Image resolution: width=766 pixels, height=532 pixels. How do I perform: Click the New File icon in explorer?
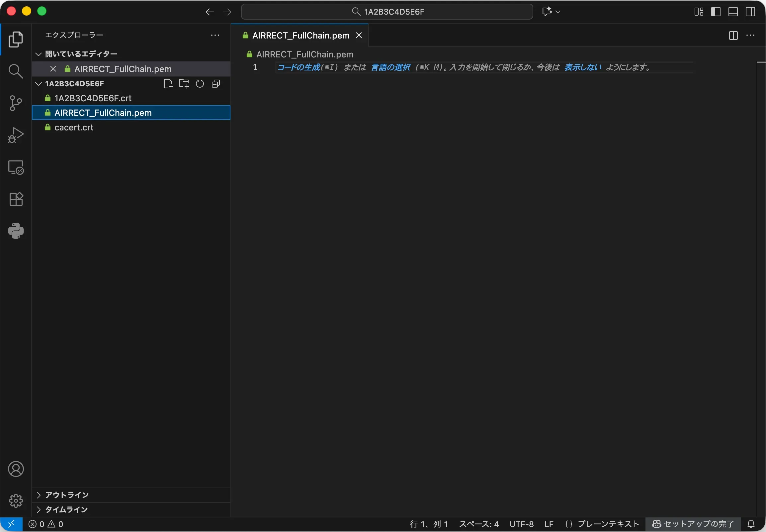tap(168, 84)
